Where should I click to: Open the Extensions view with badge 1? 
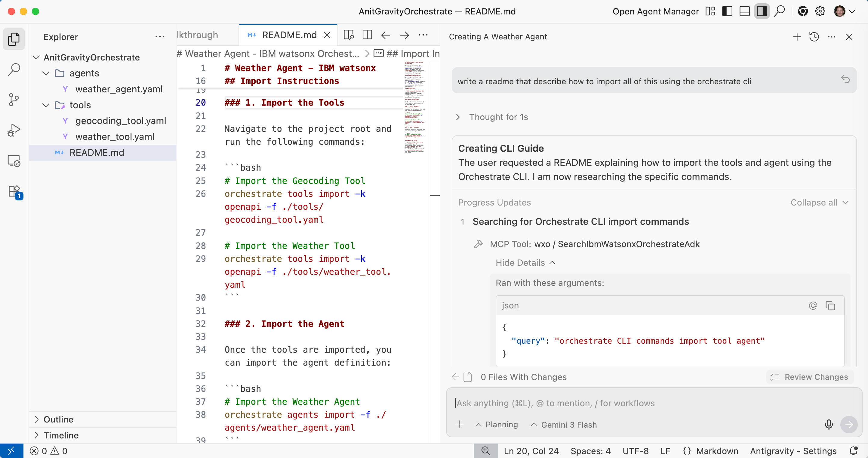pos(14,191)
